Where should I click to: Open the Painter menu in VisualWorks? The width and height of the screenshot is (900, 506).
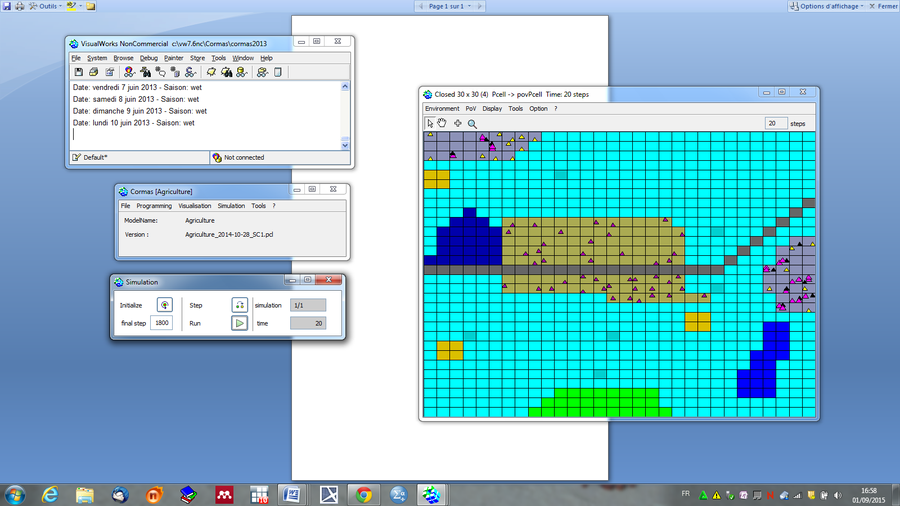(x=173, y=58)
